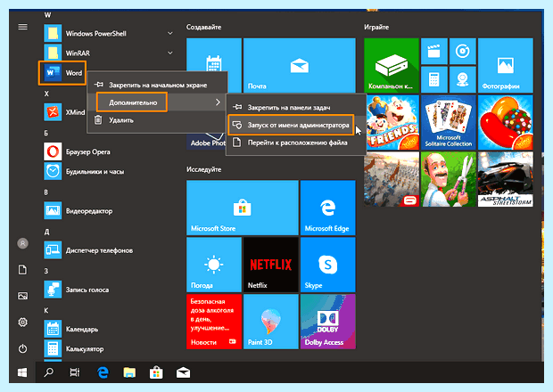Open the small calculator tile

pos(434,80)
